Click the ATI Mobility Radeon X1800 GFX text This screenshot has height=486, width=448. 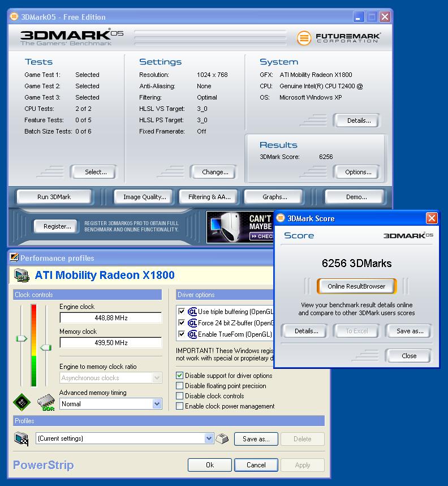point(316,75)
